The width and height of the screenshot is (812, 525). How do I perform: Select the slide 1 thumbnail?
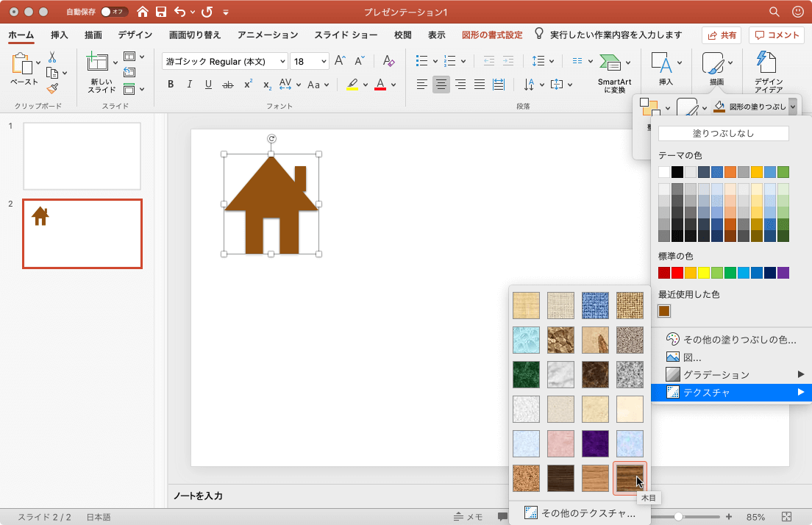[82, 156]
